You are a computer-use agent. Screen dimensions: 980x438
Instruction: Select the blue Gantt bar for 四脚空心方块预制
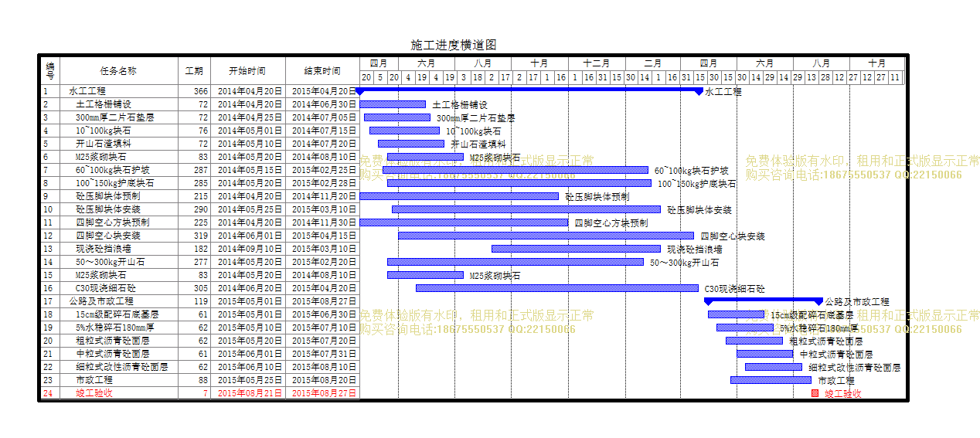[x=464, y=222]
